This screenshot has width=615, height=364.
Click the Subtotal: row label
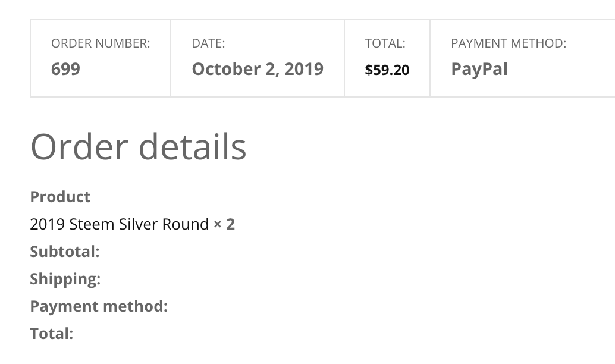[65, 252]
